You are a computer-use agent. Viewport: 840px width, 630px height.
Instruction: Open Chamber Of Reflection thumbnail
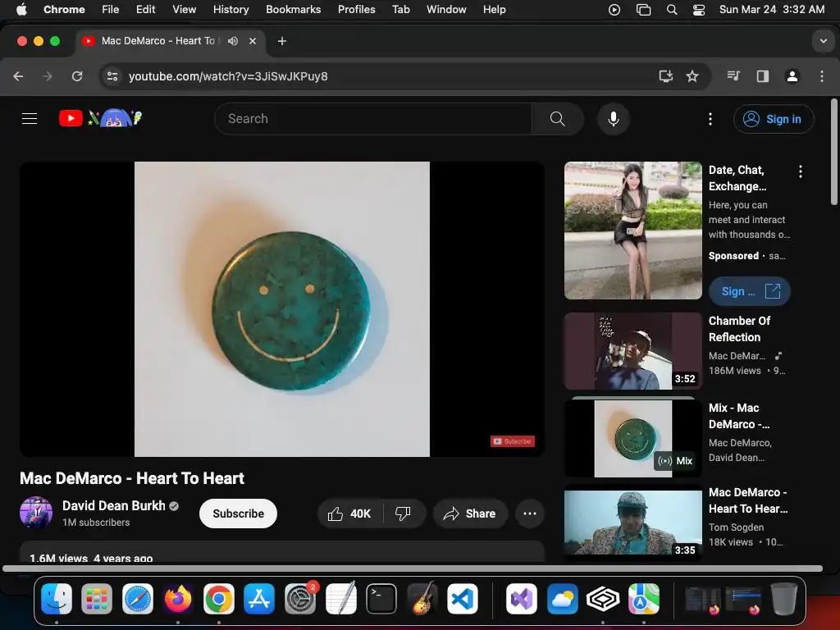click(632, 351)
